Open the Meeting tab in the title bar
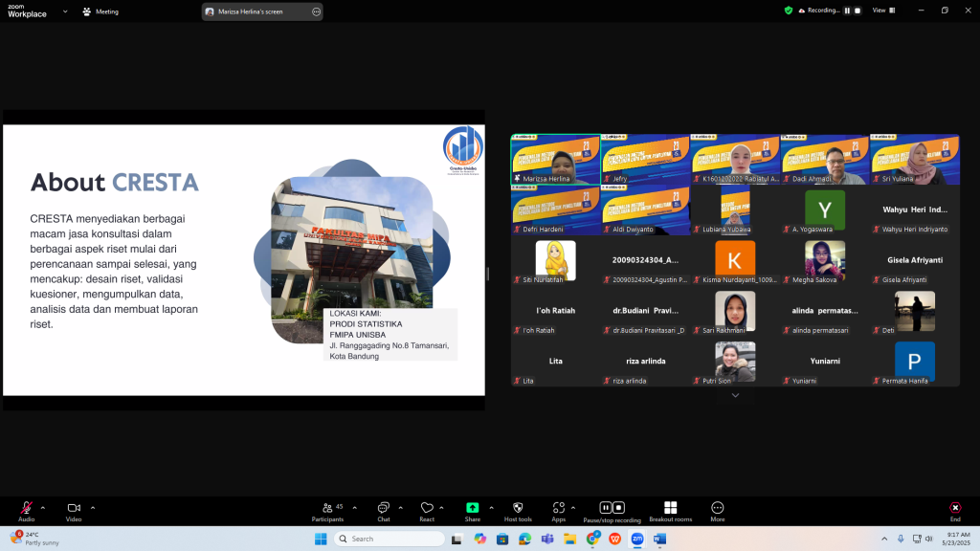The width and height of the screenshot is (980, 551). point(100,11)
